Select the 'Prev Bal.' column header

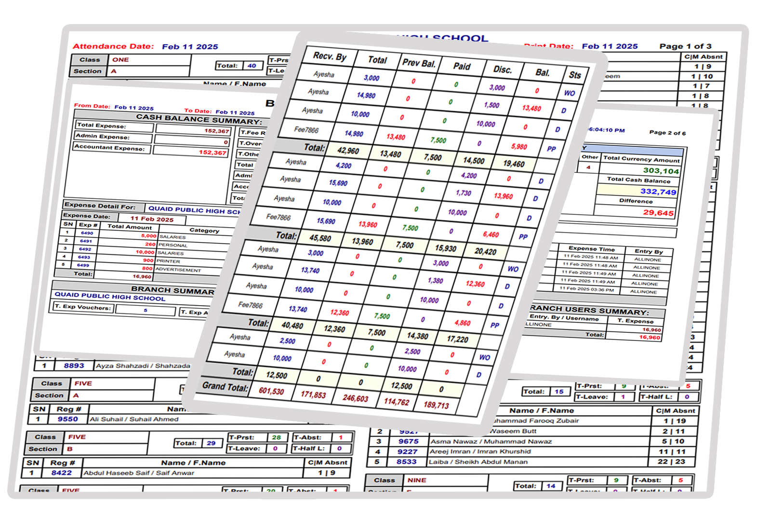(x=419, y=63)
